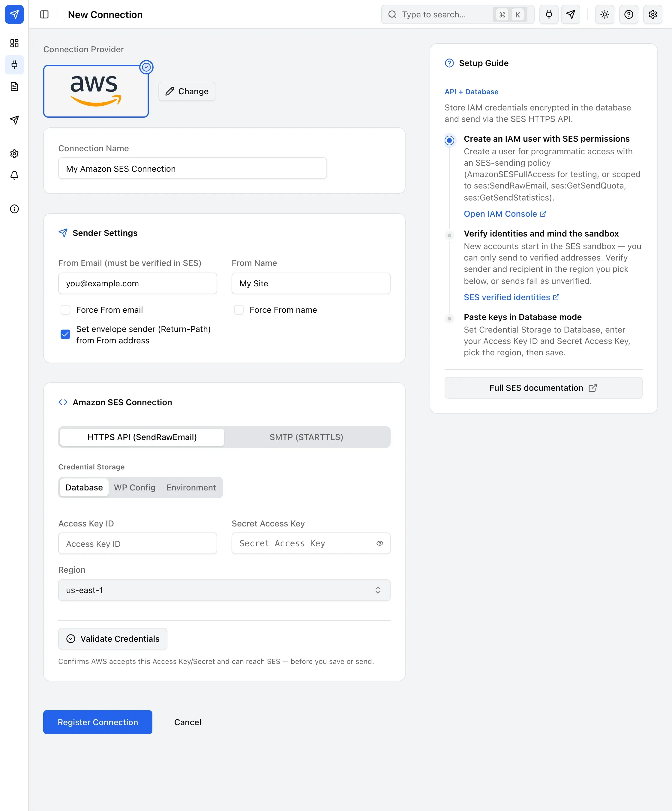
Task: Open the send paper-plane icon in sidebar
Action: (x=14, y=120)
